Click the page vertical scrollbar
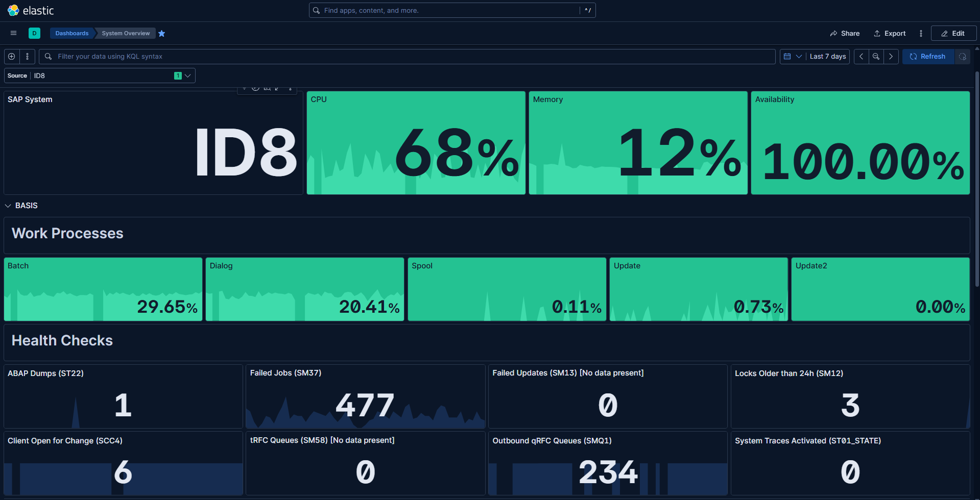The image size is (980, 500). 977,179
